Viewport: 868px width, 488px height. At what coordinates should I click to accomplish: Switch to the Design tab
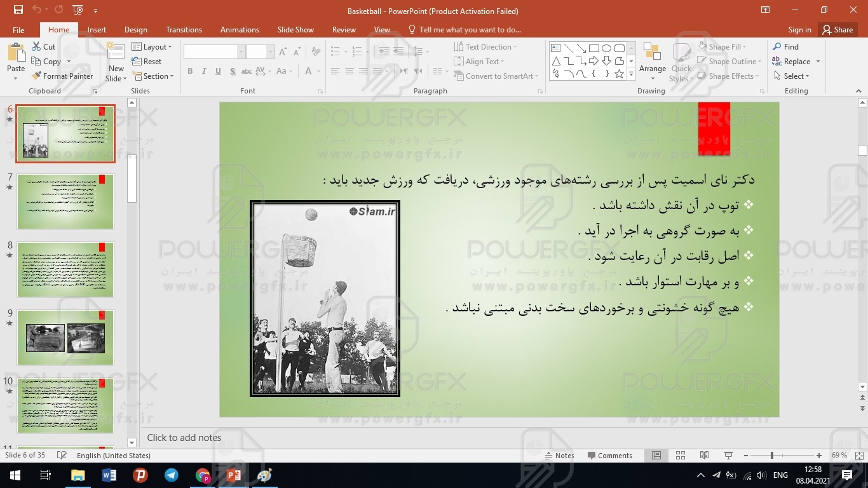coord(135,30)
